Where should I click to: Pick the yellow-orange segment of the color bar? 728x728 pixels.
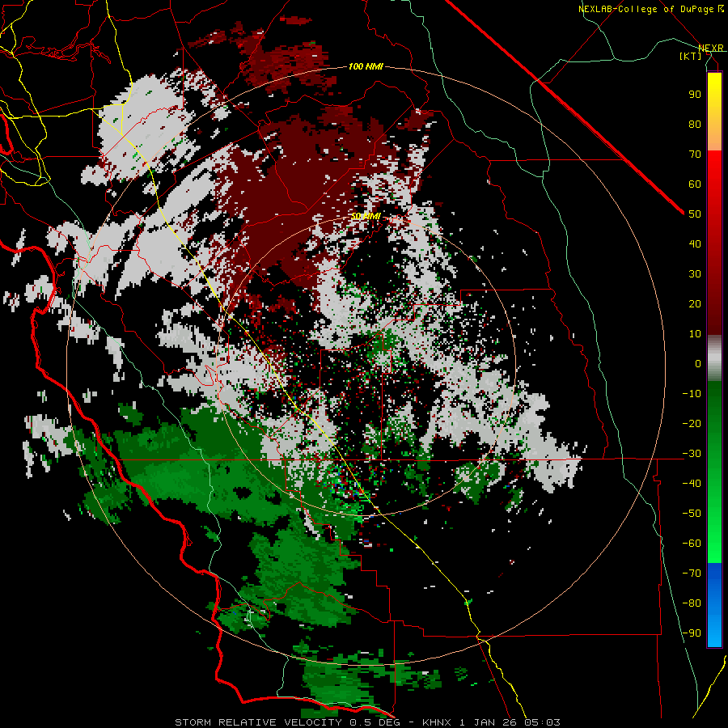714,112
